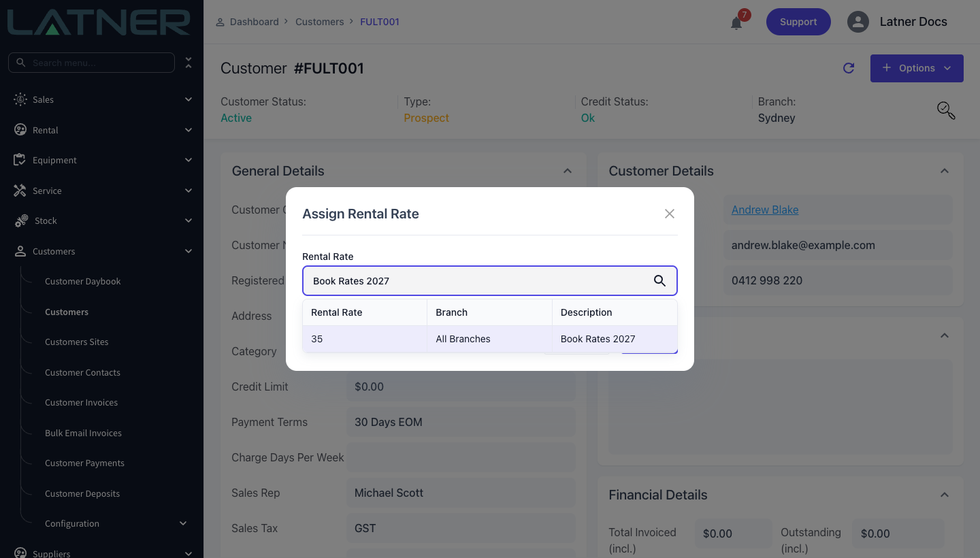The height and width of the screenshot is (558, 980).
Task: Click the Customers person icon in sidebar
Action: pos(20,251)
